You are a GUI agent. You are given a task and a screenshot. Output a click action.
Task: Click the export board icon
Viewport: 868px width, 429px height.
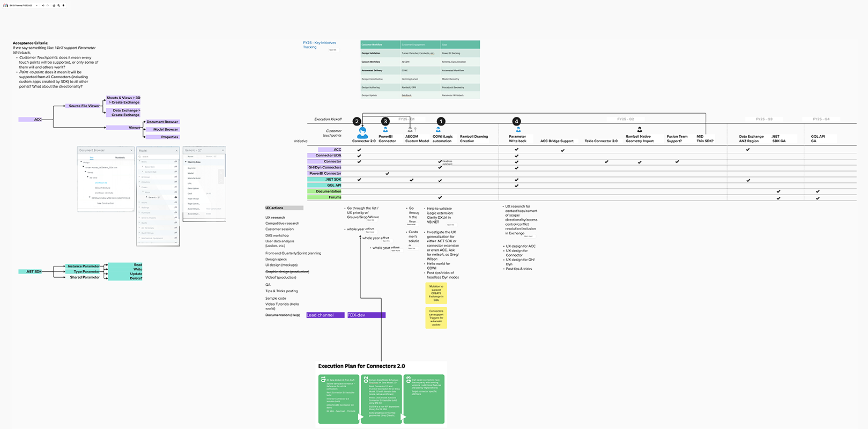pyautogui.click(x=54, y=5)
